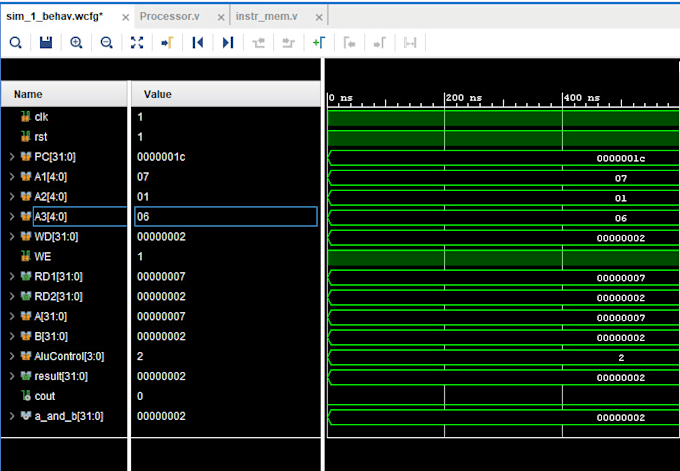The height and width of the screenshot is (471, 680).
Task: Expand the WD[31:0] signal bus
Action: [12, 237]
